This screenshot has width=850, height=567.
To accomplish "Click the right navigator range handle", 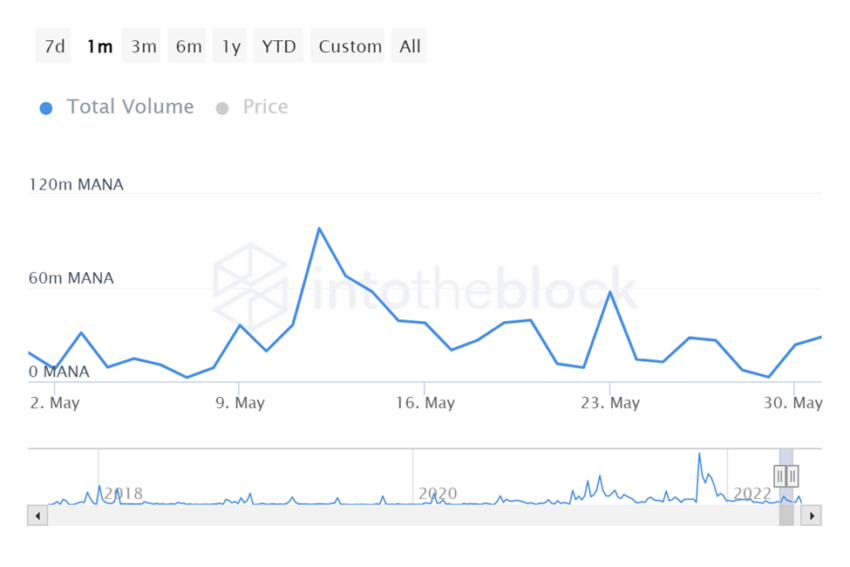I will click(793, 476).
